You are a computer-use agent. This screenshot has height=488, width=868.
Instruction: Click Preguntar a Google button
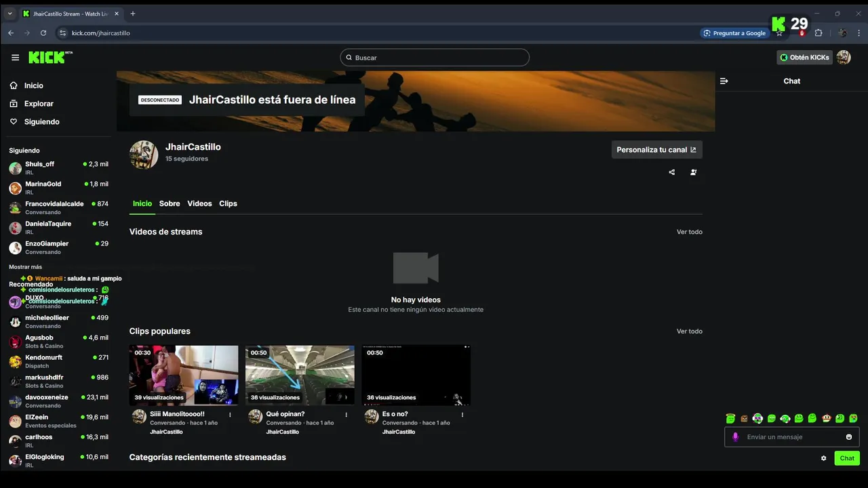click(x=734, y=33)
